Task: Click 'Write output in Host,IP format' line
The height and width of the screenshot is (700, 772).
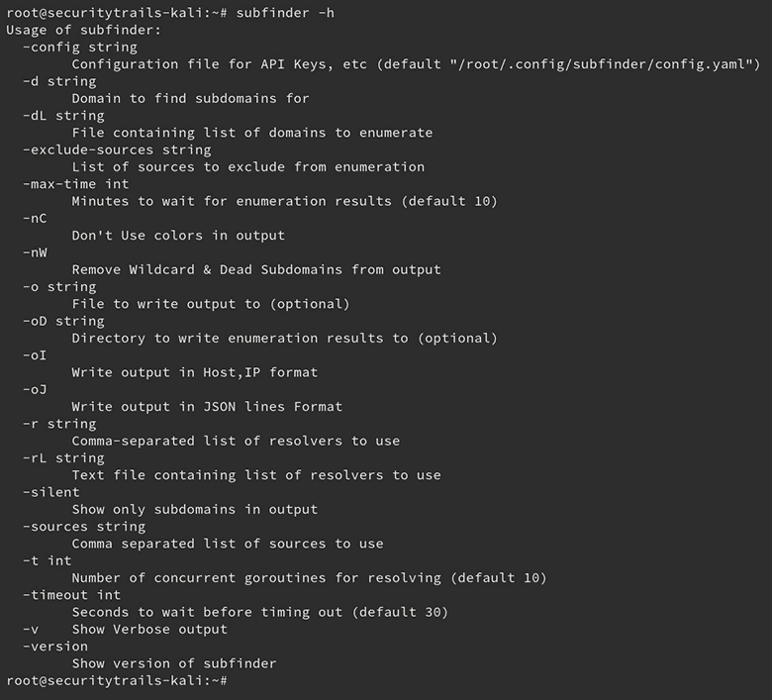Action: 195,372
